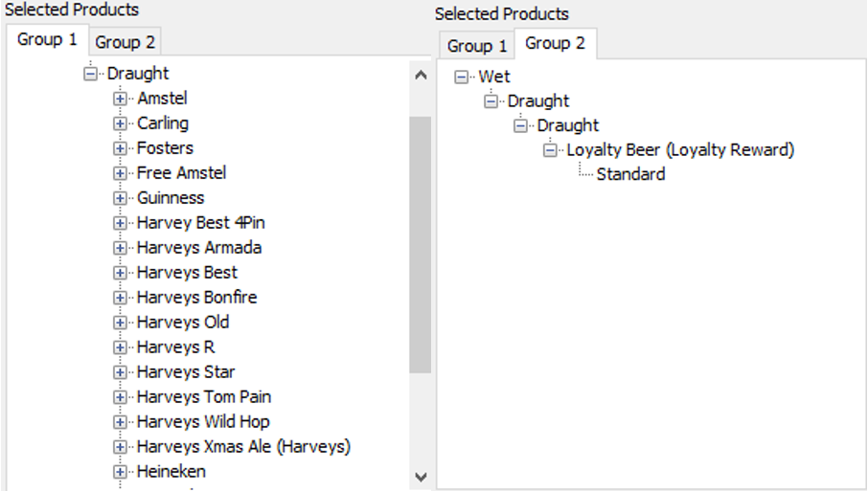Click the scroll up arrow
The width and height of the screenshot is (868, 491).
(420, 76)
